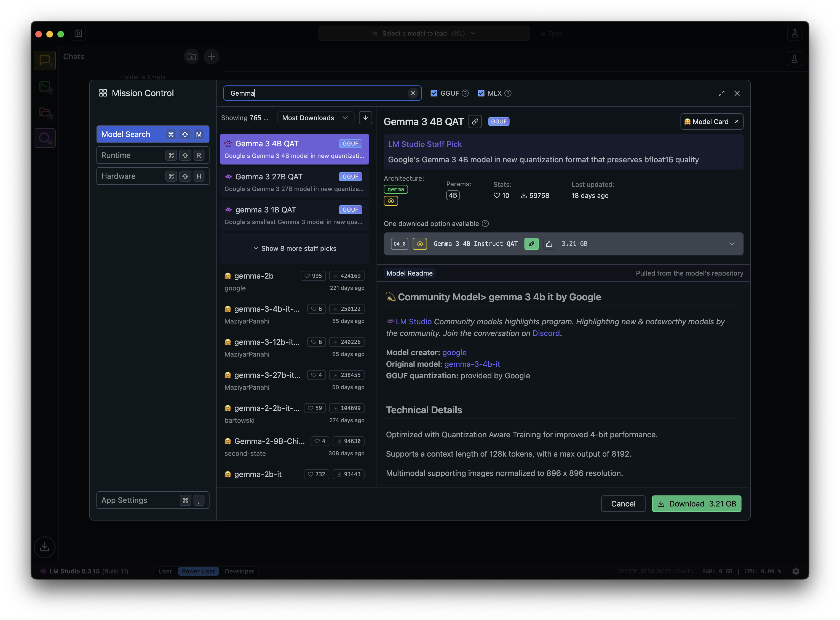Image resolution: width=840 pixels, height=620 pixels.
Task: Click the vision eye icon under Architecture
Action: [391, 201]
